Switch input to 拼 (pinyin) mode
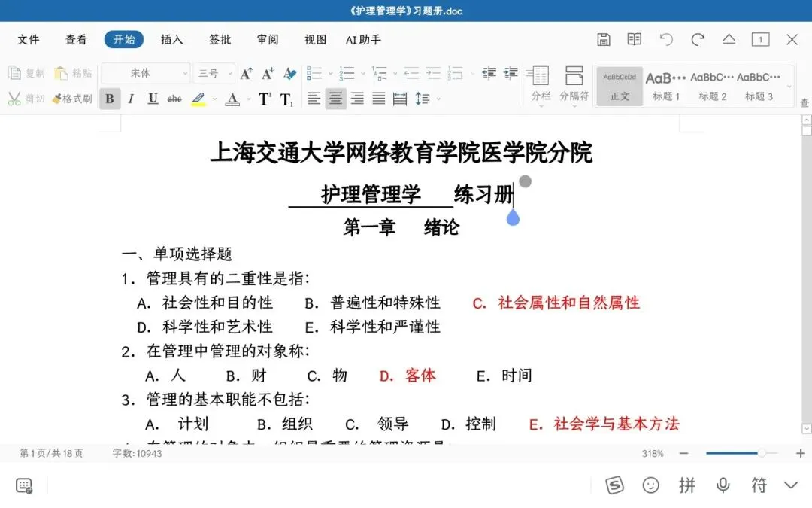 [x=686, y=485]
